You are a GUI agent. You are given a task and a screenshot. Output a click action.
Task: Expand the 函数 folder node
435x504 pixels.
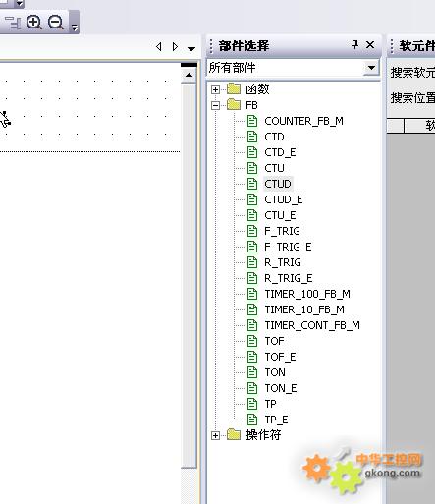pos(215,89)
